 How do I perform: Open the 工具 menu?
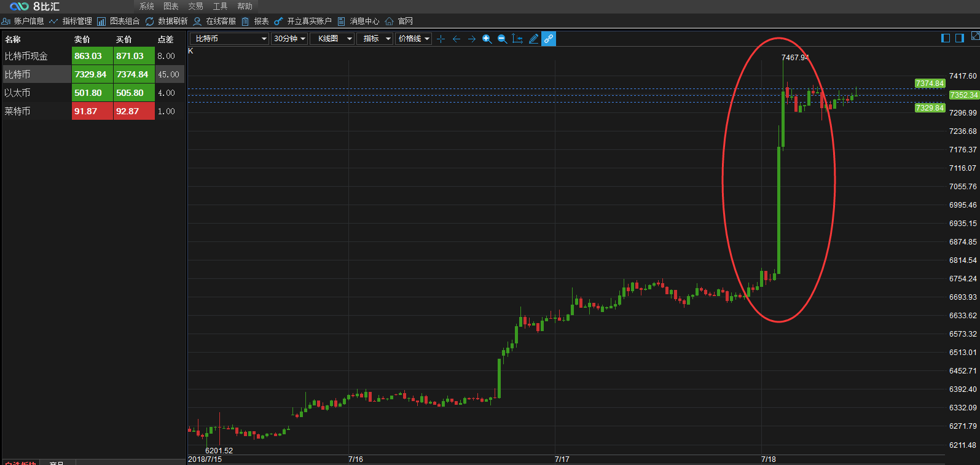point(221,6)
